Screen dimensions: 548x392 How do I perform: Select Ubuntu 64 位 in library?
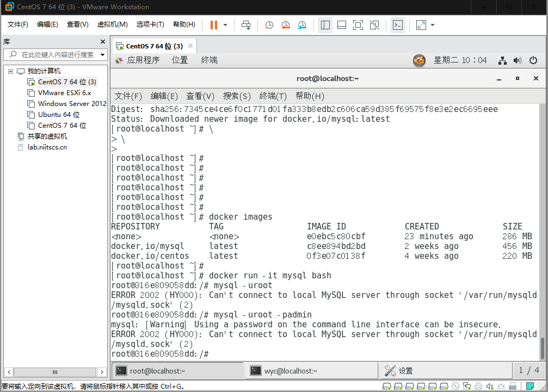coord(59,115)
